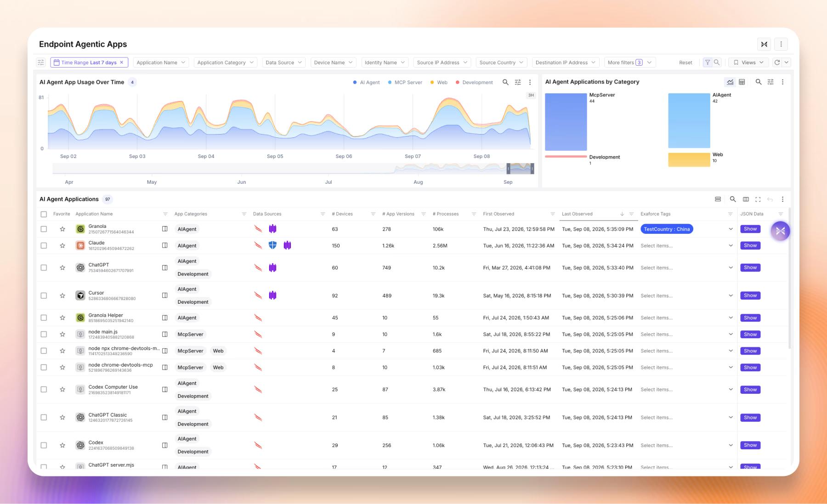Open filter settings sliders icon left of Time Range

pos(41,62)
